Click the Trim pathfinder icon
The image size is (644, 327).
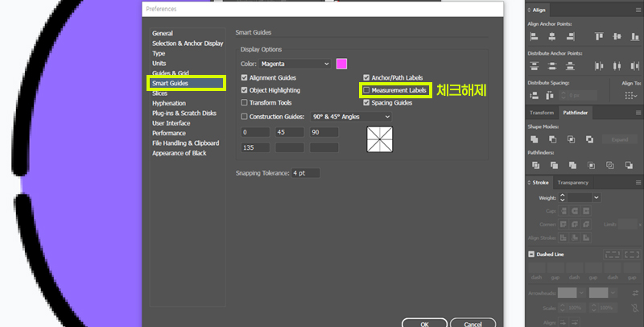pos(554,165)
